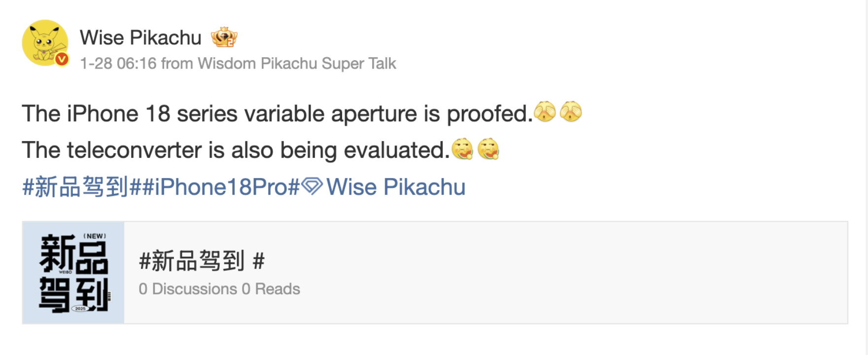
Task: Open the post timestamp 1-28 06:16
Action: [x=118, y=64]
